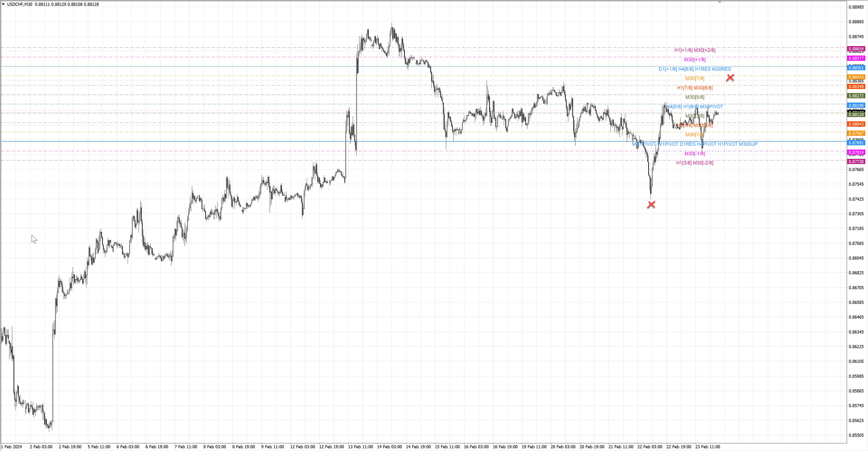Click the D1[+1/8] H4[6/8] H1RES M30RES label
This screenshot has width=868, height=451.
[694, 69]
